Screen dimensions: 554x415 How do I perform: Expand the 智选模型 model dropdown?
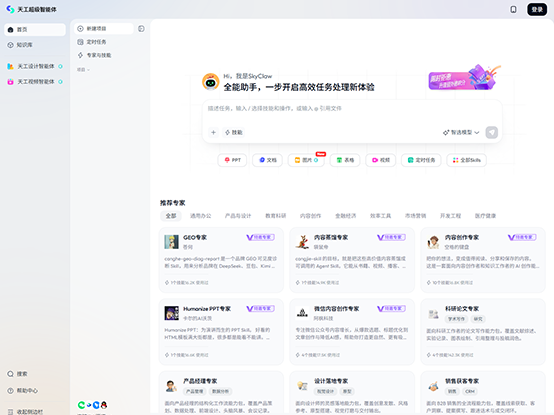pyautogui.click(x=461, y=132)
